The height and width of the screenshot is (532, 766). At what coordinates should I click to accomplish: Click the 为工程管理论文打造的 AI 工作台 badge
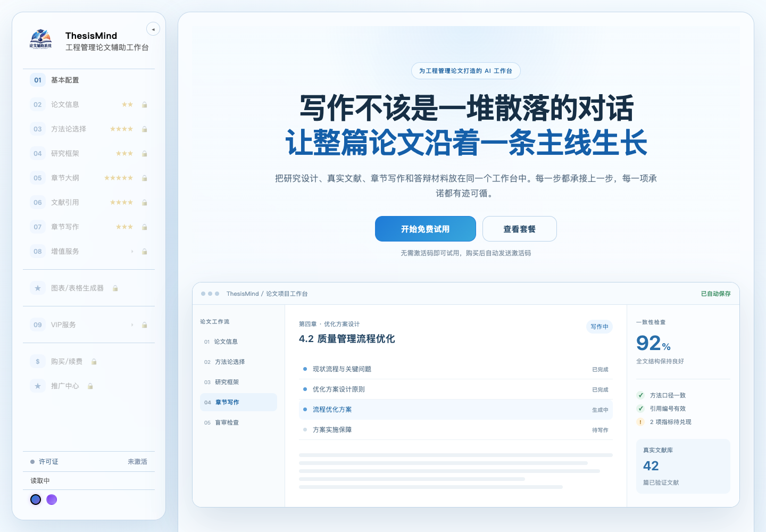pyautogui.click(x=466, y=71)
